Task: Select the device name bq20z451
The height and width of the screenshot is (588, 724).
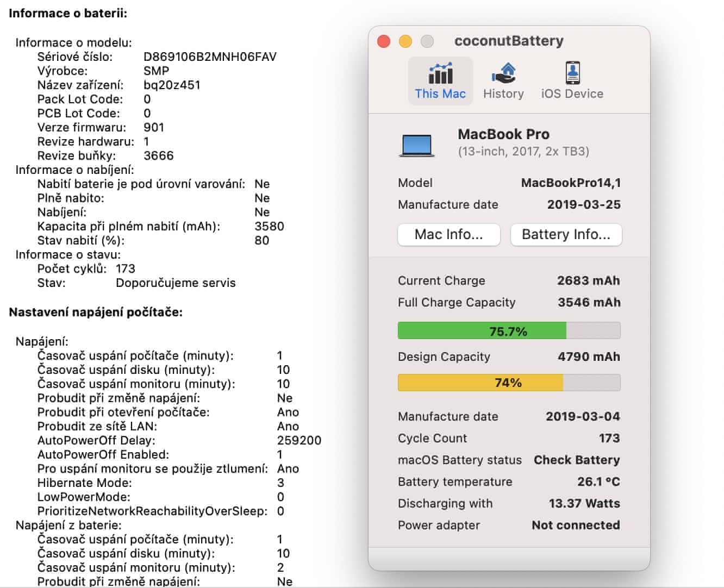Action: (172, 85)
